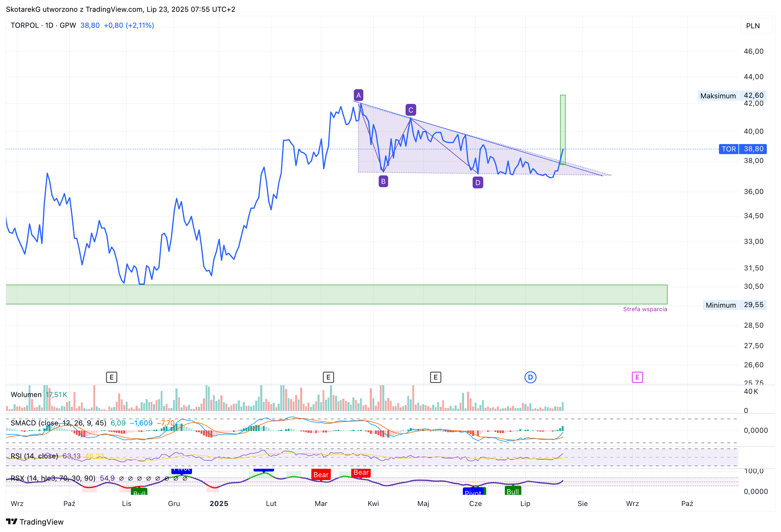Screen dimensions: 781x532
Task: Click the Cze month label
Action: 476,503
